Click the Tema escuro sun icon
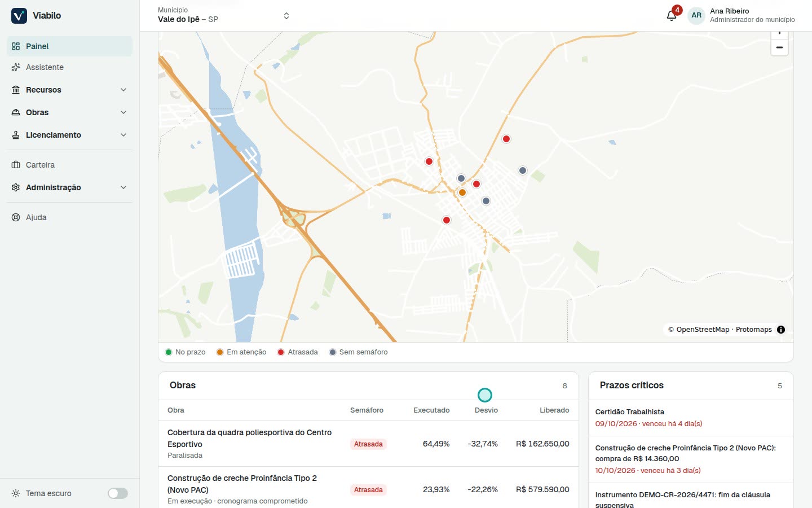The height and width of the screenshot is (508, 812). click(x=16, y=493)
